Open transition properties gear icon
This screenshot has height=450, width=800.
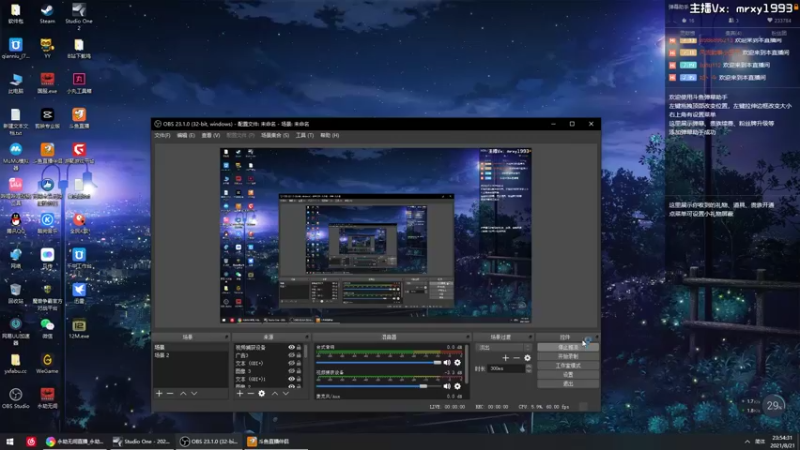(527, 358)
